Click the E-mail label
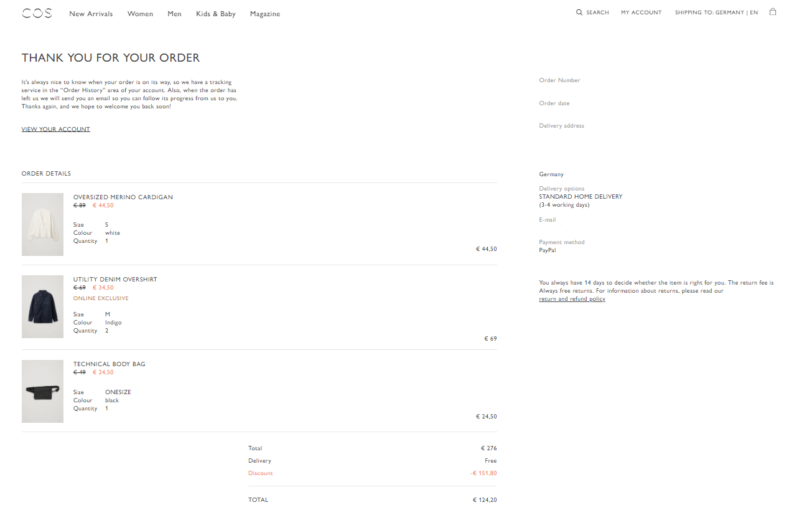This screenshot has width=812, height=510. pos(548,220)
